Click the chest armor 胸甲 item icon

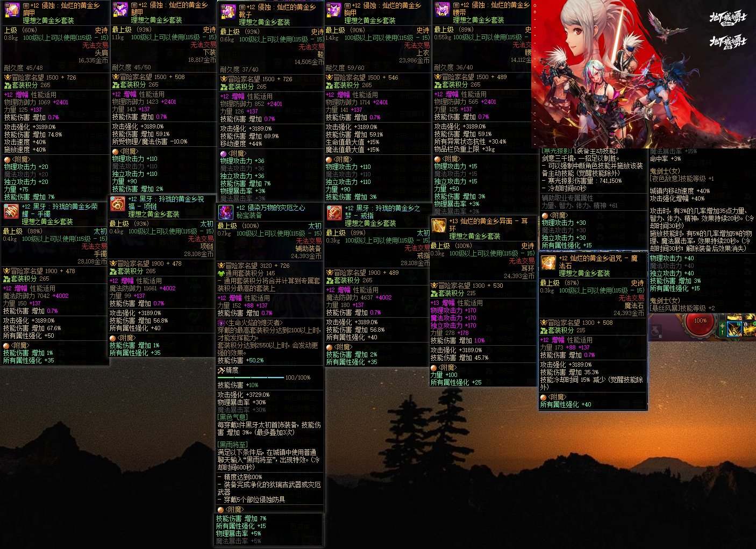tap(334, 10)
